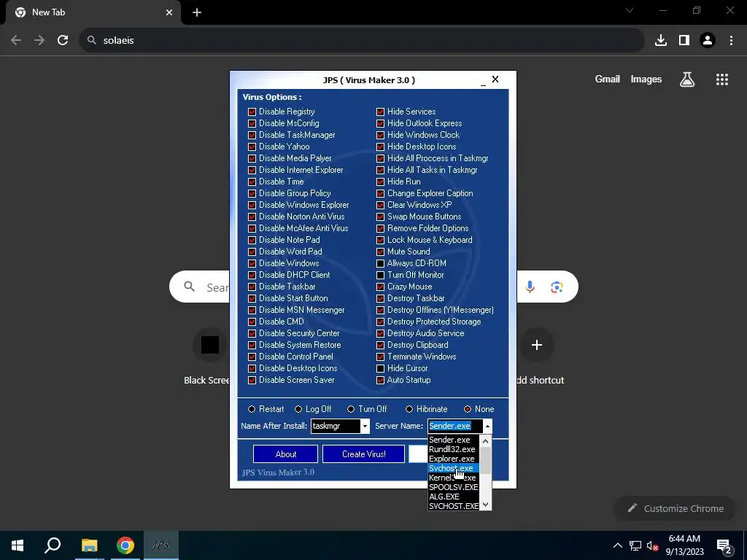Image resolution: width=747 pixels, height=560 pixels.
Task: Open the Chrome profile avatar icon
Action: [708, 41]
